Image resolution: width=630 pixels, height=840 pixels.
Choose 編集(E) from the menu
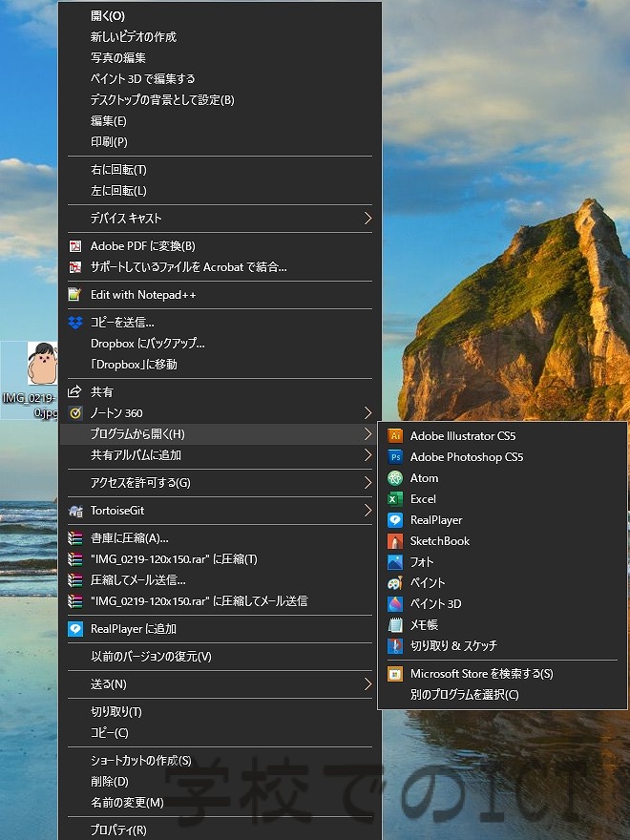coord(220,121)
